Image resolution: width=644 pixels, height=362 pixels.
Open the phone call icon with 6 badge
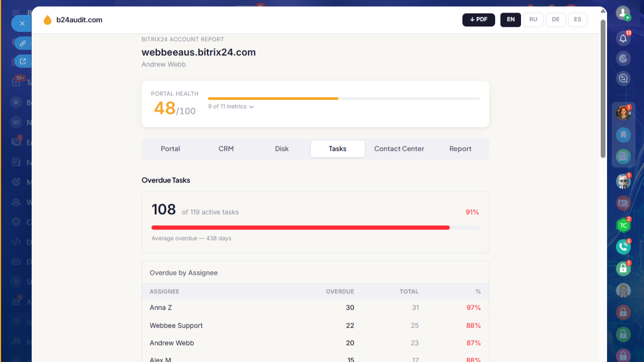click(x=623, y=246)
